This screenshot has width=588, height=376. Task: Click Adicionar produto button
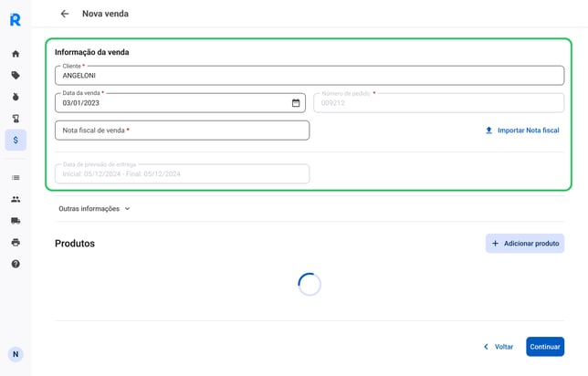coord(525,244)
